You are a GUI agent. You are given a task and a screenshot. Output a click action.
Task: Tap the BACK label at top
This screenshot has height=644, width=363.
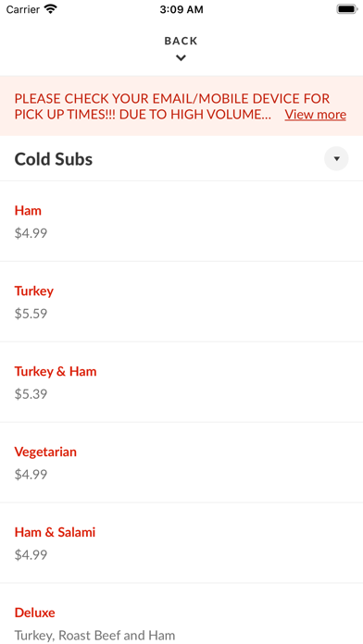[x=181, y=41]
